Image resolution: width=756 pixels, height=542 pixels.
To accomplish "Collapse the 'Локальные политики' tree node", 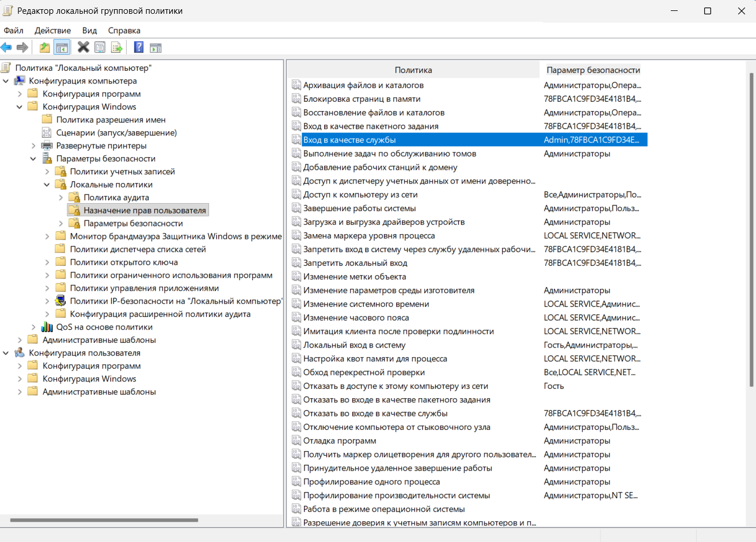I will [x=47, y=185].
